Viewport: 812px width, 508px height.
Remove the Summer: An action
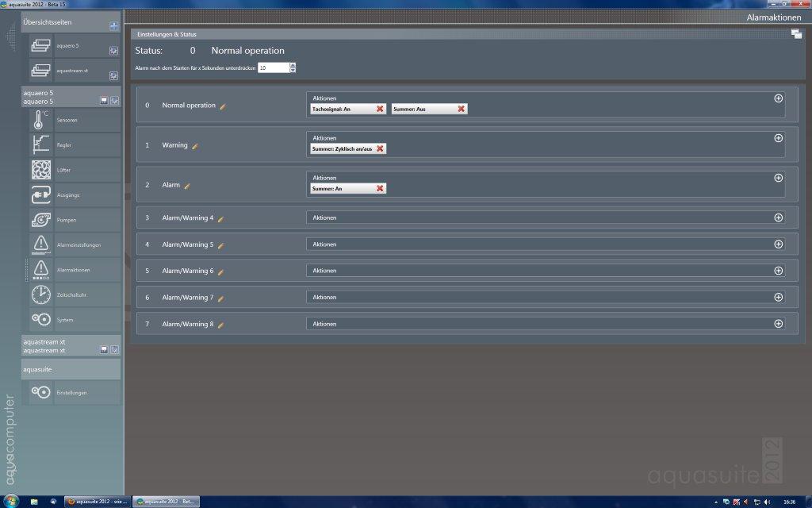pos(380,189)
